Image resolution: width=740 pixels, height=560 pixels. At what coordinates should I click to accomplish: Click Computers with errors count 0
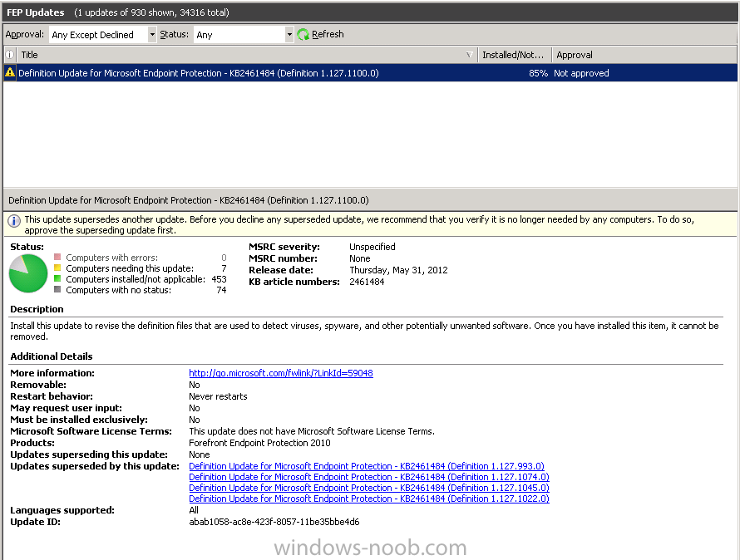pyautogui.click(x=224, y=258)
